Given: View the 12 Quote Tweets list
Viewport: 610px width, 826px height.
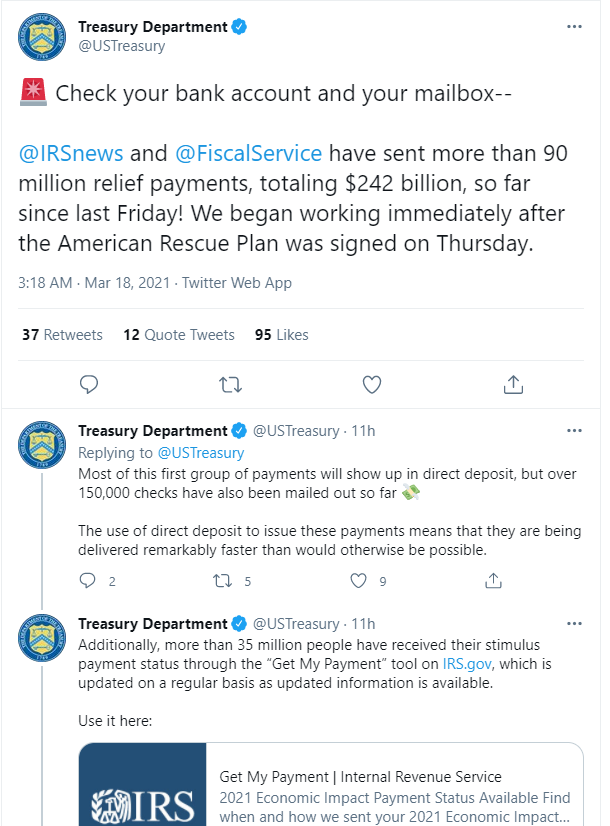Looking at the screenshot, I should click(x=179, y=335).
